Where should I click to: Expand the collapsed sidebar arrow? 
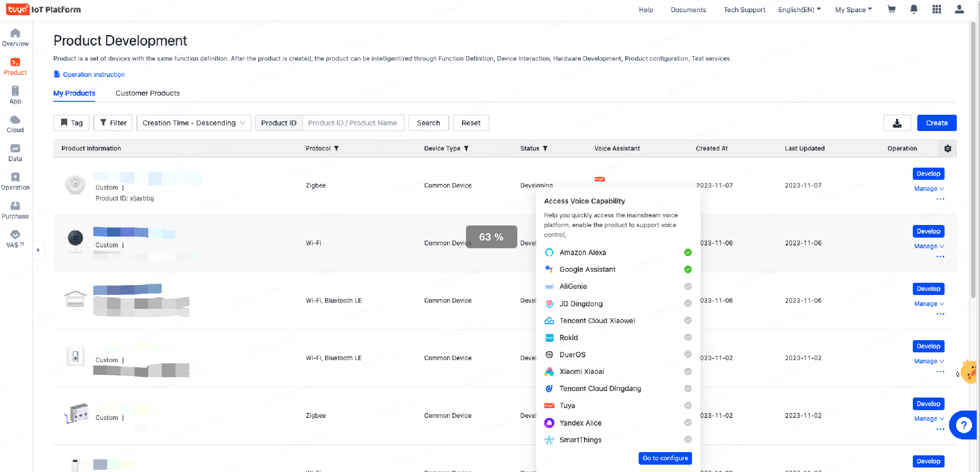tap(38, 250)
